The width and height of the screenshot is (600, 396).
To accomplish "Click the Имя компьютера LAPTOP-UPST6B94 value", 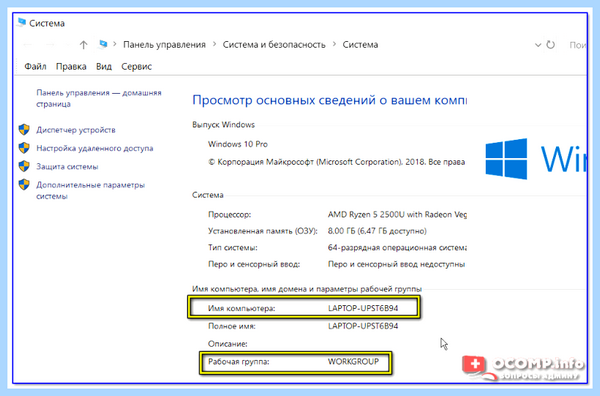I will pyautogui.click(x=363, y=308).
